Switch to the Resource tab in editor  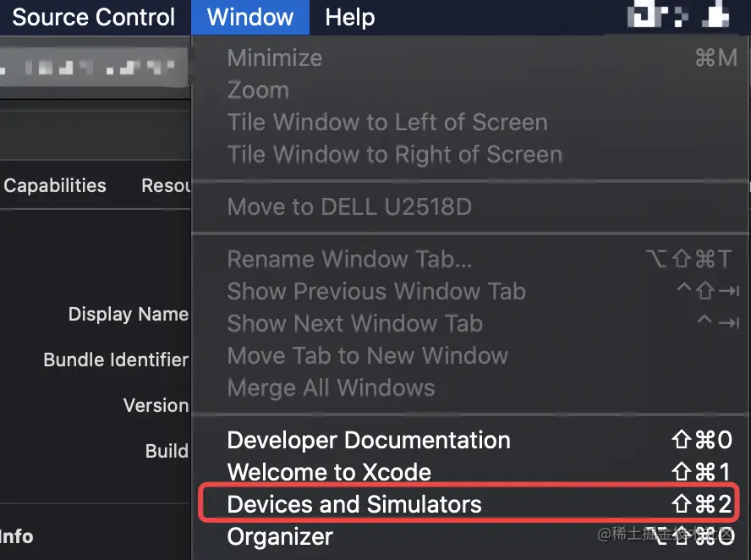click(x=167, y=185)
